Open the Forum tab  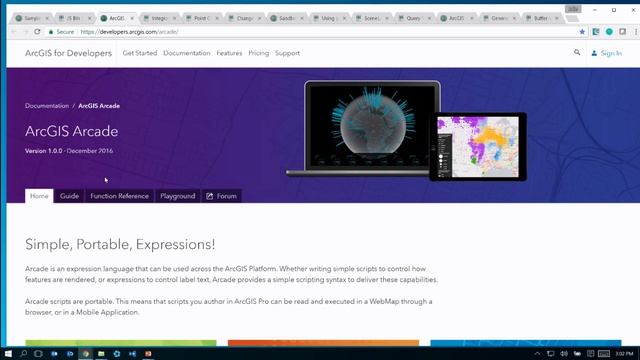click(x=222, y=196)
